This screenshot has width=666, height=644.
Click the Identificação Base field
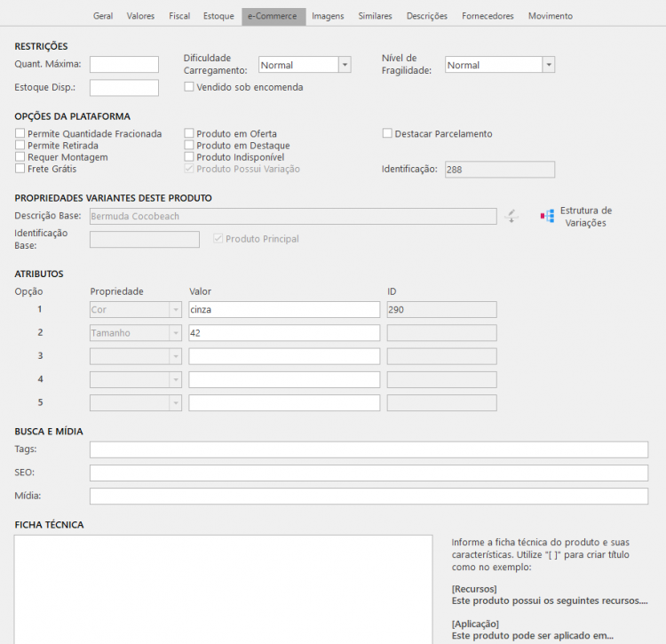(145, 239)
